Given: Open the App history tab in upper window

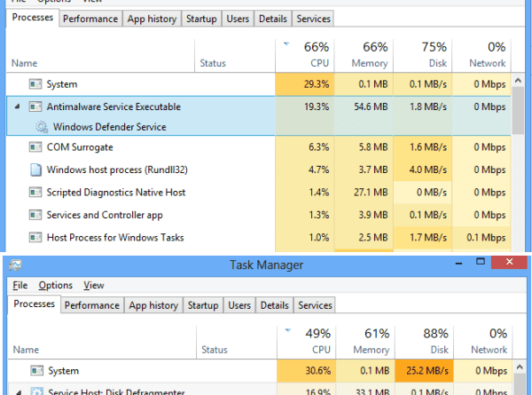Looking at the screenshot, I should click(152, 19).
